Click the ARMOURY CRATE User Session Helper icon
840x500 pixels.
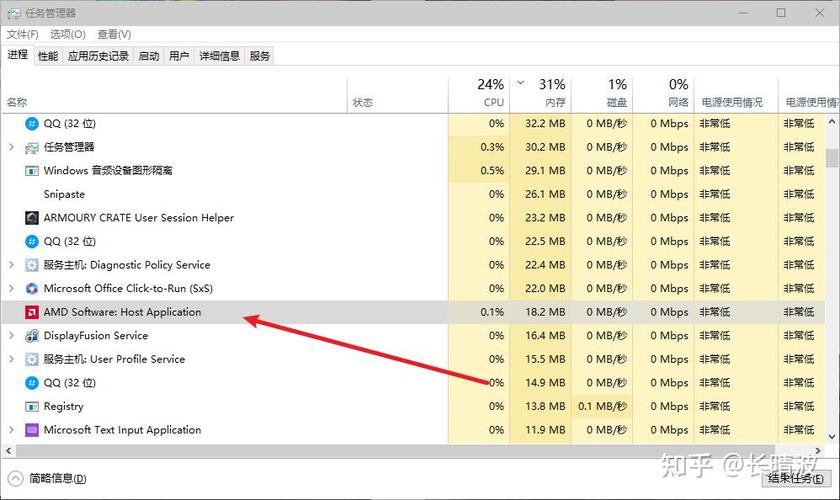(x=32, y=218)
